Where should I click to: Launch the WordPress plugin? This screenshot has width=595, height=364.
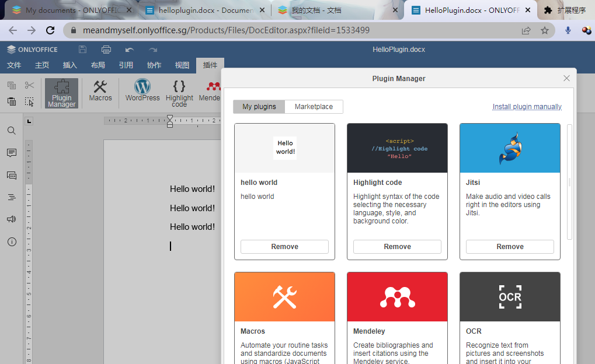coord(142,90)
